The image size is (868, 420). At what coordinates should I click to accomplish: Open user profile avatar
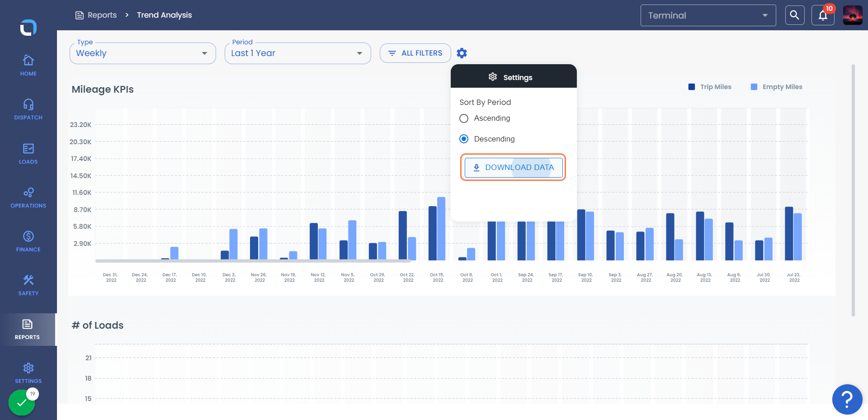(853, 15)
